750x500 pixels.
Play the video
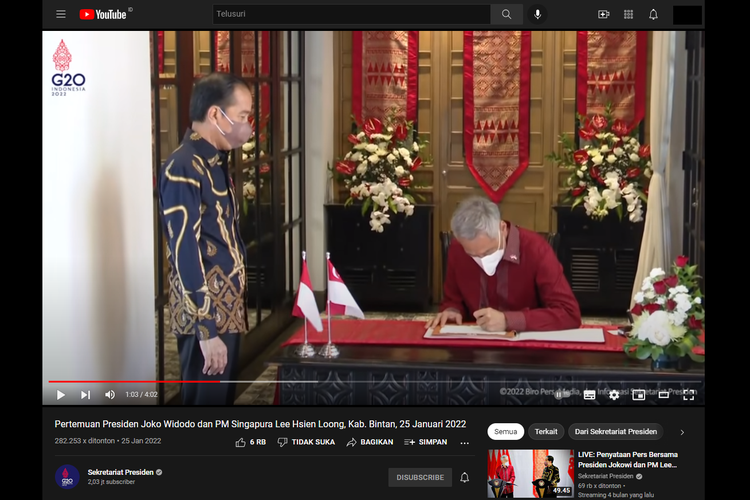(x=61, y=395)
